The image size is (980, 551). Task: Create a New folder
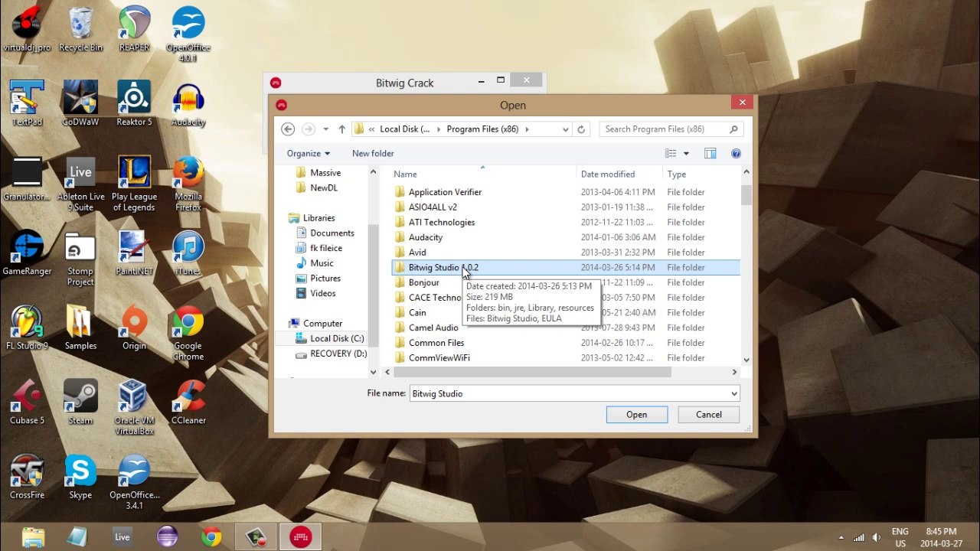(373, 154)
